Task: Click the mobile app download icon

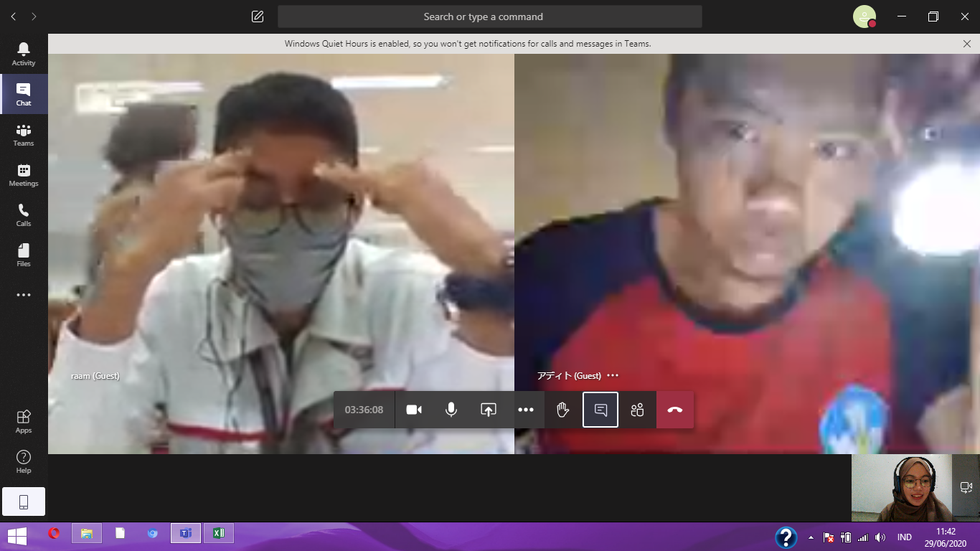Action: coord(24,502)
